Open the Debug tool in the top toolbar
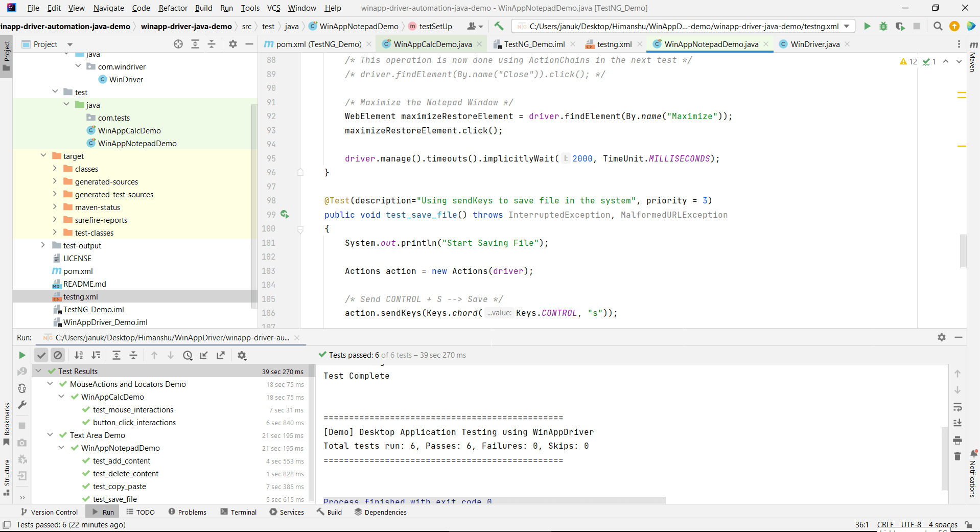Viewport: 980px width, 532px height. point(884,26)
